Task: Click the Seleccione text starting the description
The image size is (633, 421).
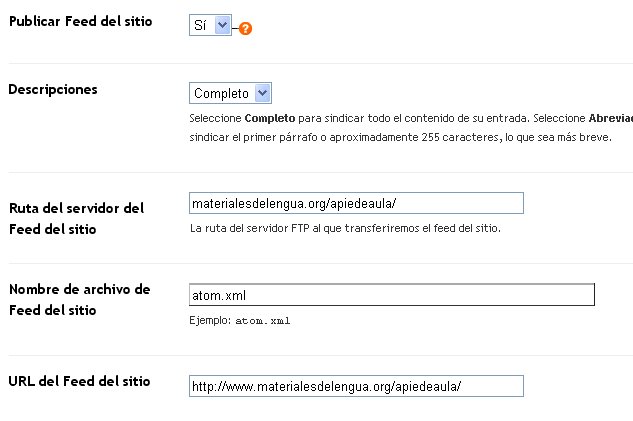Action: click(x=215, y=118)
